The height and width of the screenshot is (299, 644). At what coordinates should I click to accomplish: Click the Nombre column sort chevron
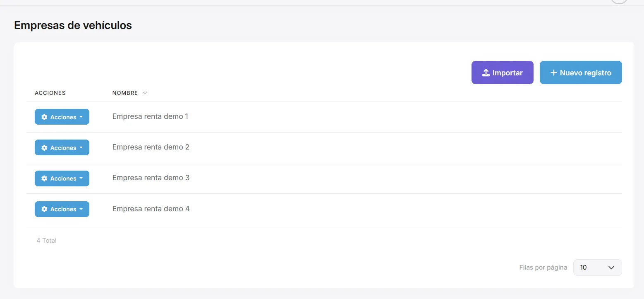pyautogui.click(x=145, y=93)
